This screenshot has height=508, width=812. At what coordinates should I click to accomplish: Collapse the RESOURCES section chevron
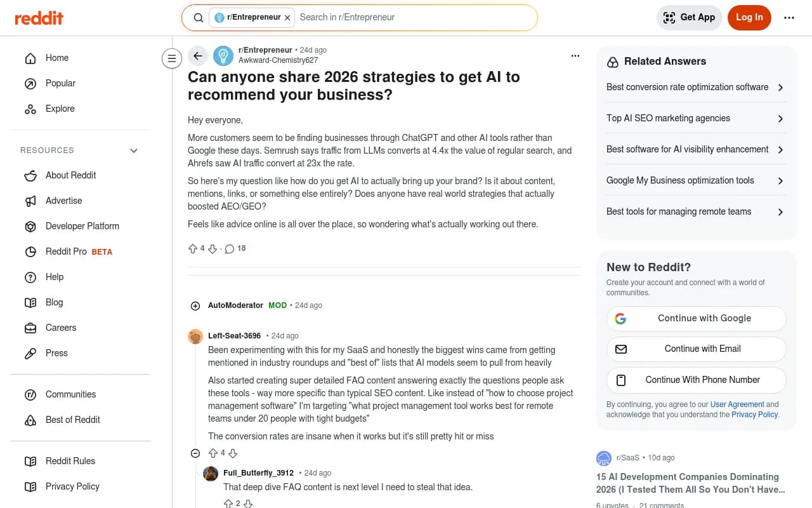tap(134, 150)
